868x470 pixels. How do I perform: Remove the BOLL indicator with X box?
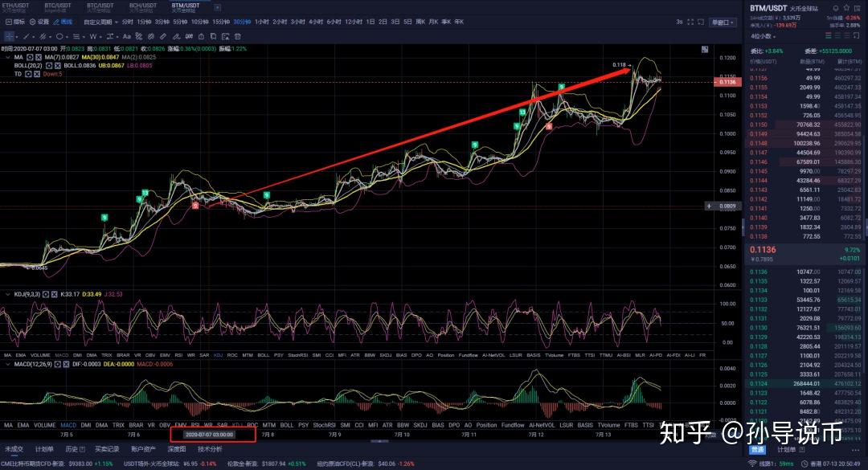coord(58,66)
